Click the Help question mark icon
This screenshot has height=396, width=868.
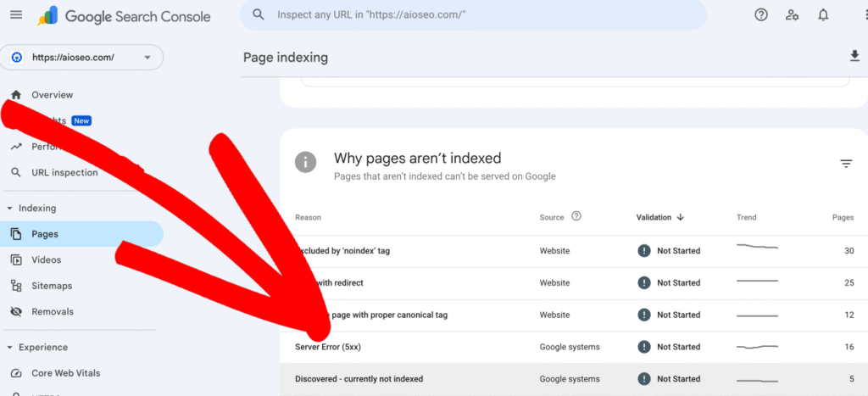pos(761,15)
